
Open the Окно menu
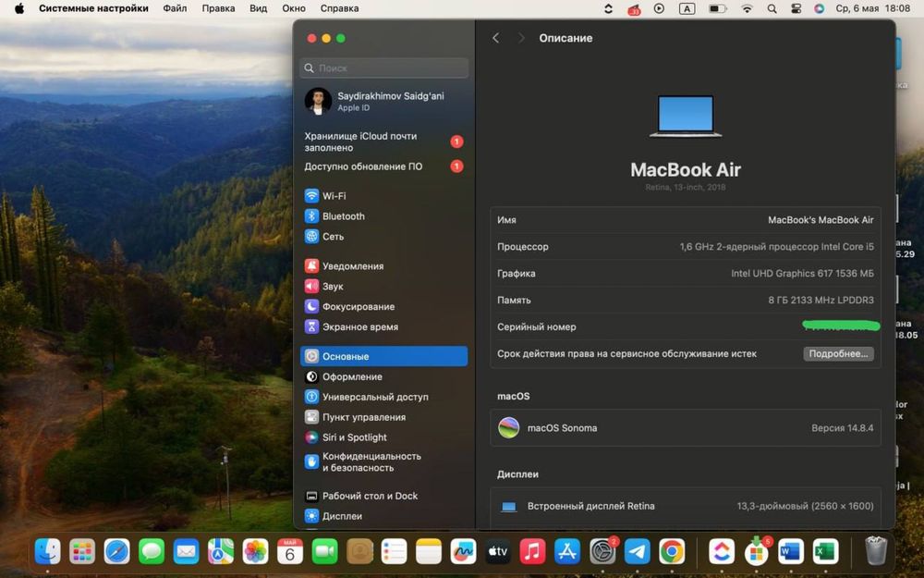point(294,8)
